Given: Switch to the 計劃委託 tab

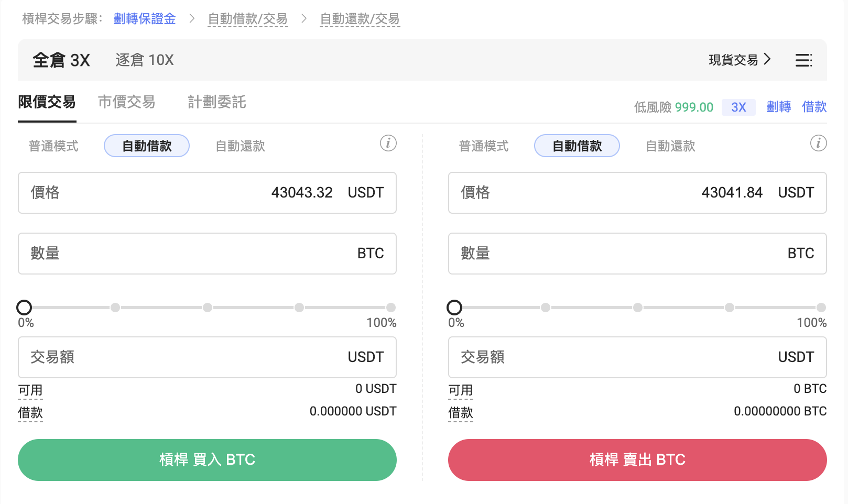Looking at the screenshot, I should 217,102.
